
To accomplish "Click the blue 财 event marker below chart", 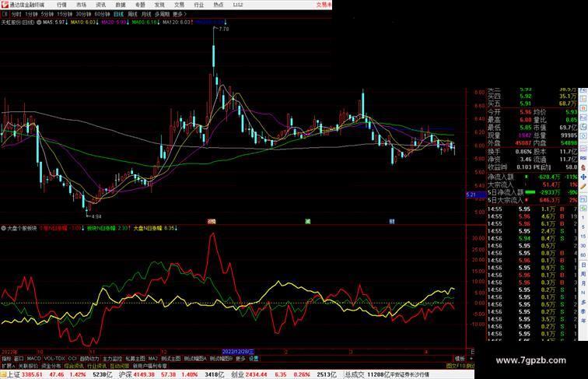I will pos(391,221).
